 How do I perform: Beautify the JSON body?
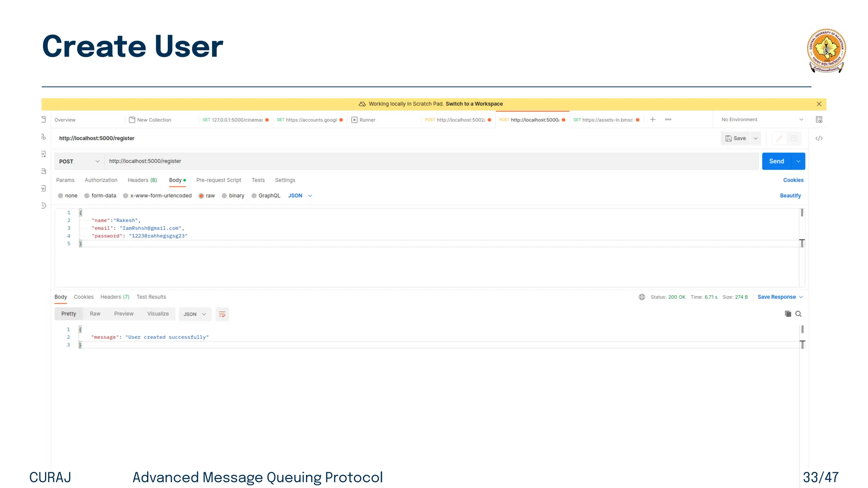click(790, 196)
